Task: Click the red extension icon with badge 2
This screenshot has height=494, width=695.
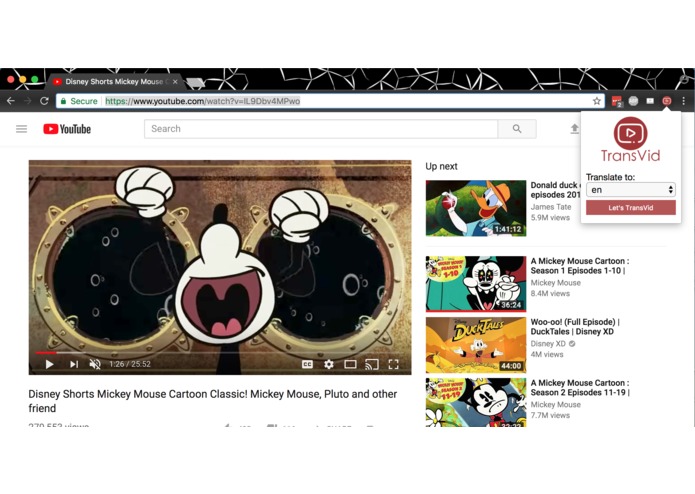Action: 617,101
